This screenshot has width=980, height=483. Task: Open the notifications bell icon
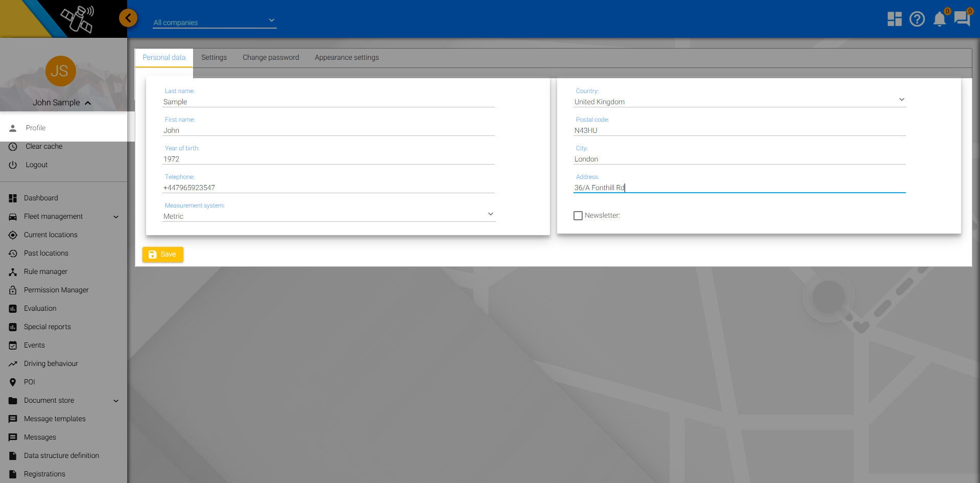[x=939, y=19]
